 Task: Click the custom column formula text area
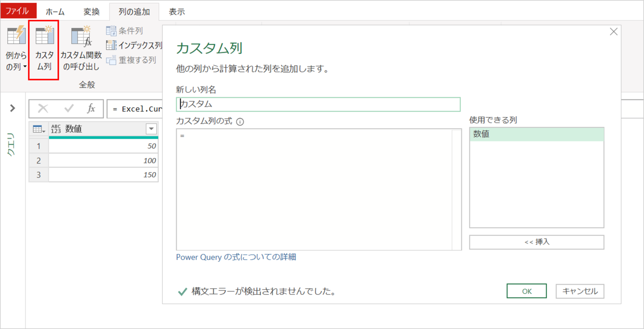tap(314, 189)
